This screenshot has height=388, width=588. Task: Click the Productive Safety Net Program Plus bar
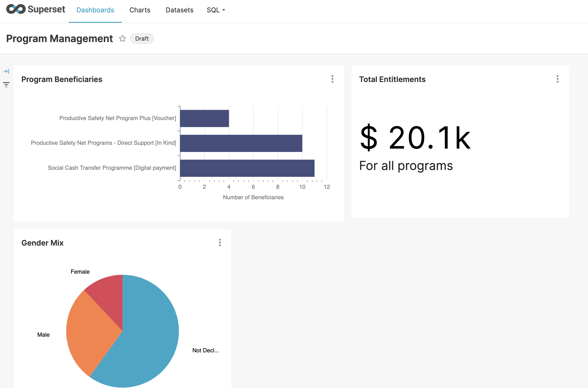coord(204,119)
